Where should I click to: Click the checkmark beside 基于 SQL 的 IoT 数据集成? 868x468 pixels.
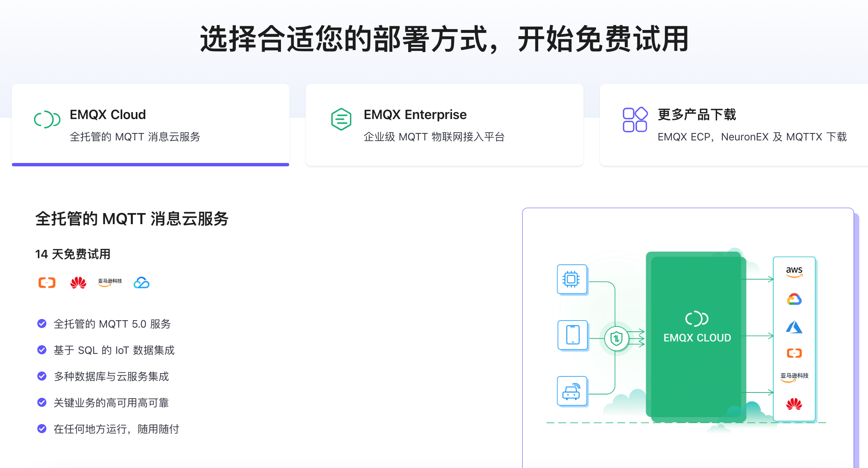tap(42, 350)
